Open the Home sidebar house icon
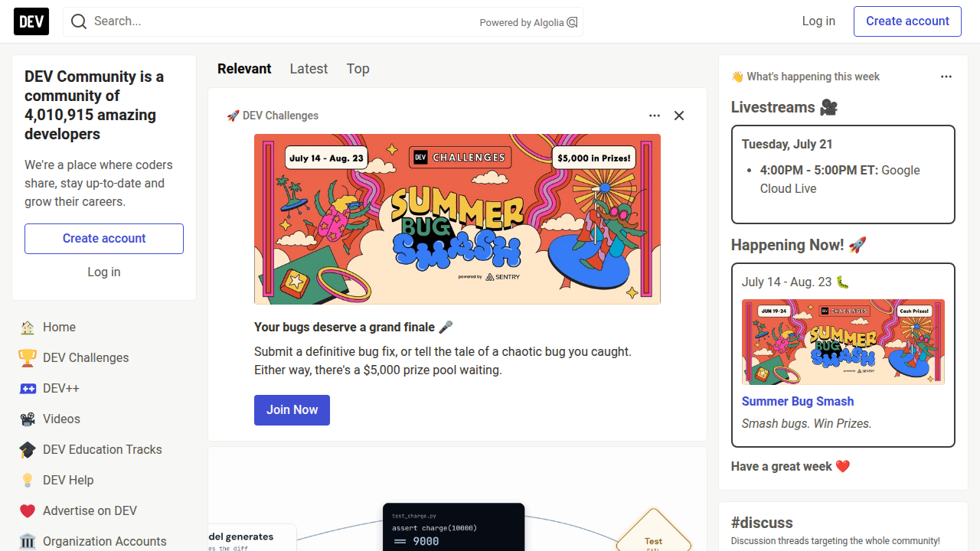This screenshot has height=551, width=980. coord(28,328)
